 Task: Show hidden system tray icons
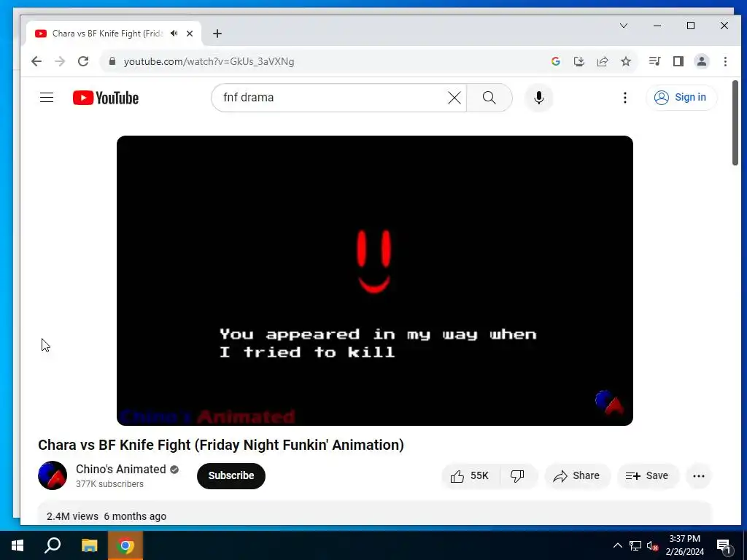pyautogui.click(x=617, y=545)
